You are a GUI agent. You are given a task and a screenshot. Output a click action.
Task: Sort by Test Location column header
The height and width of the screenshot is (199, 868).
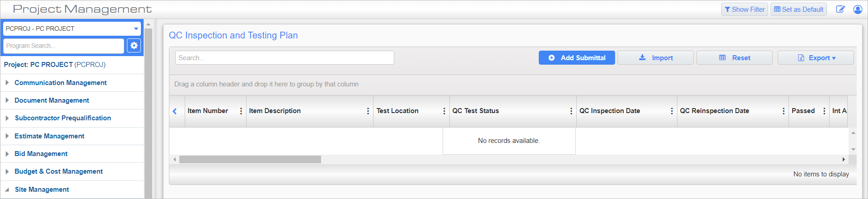pyautogui.click(x=397, y=111)
